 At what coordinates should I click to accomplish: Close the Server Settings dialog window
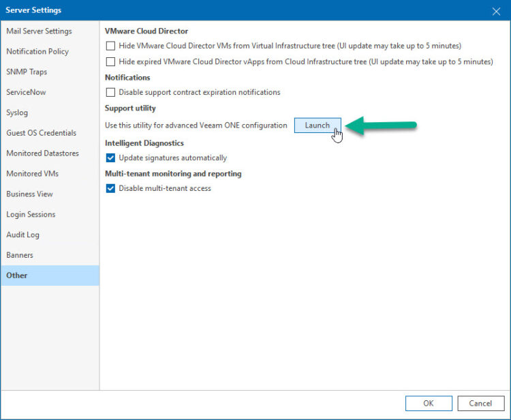495,10
